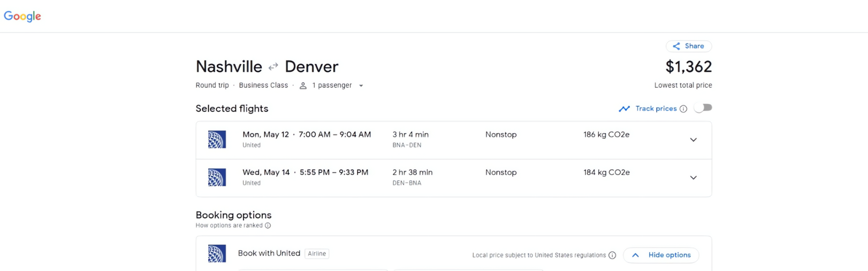Click the Share button
Screen dimensions: 868x271
(x=688, y=46)
